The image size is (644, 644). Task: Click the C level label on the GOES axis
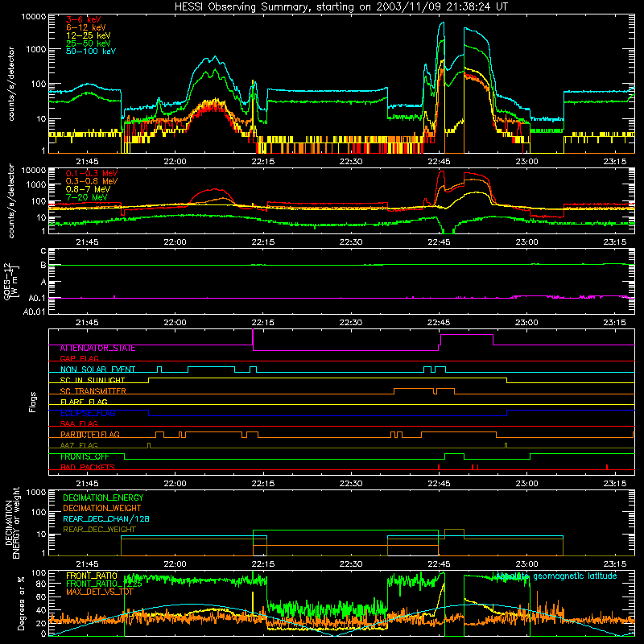[43, 251]
